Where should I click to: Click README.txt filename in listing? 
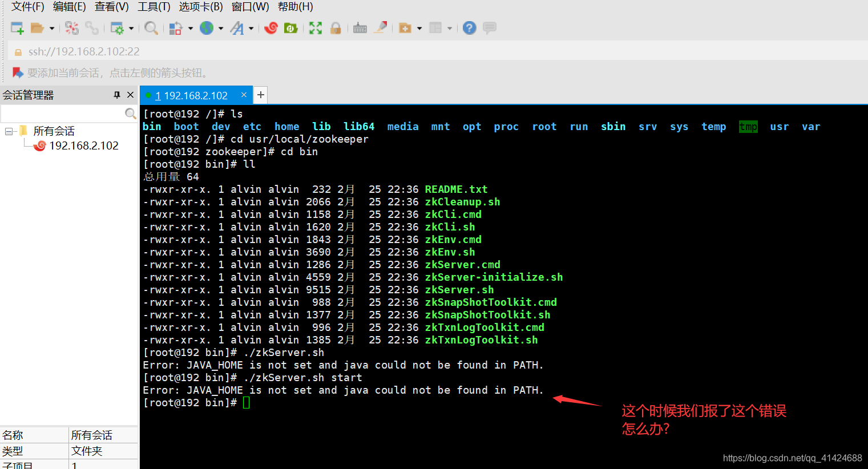pyautogui.click(x=456, y=189)
